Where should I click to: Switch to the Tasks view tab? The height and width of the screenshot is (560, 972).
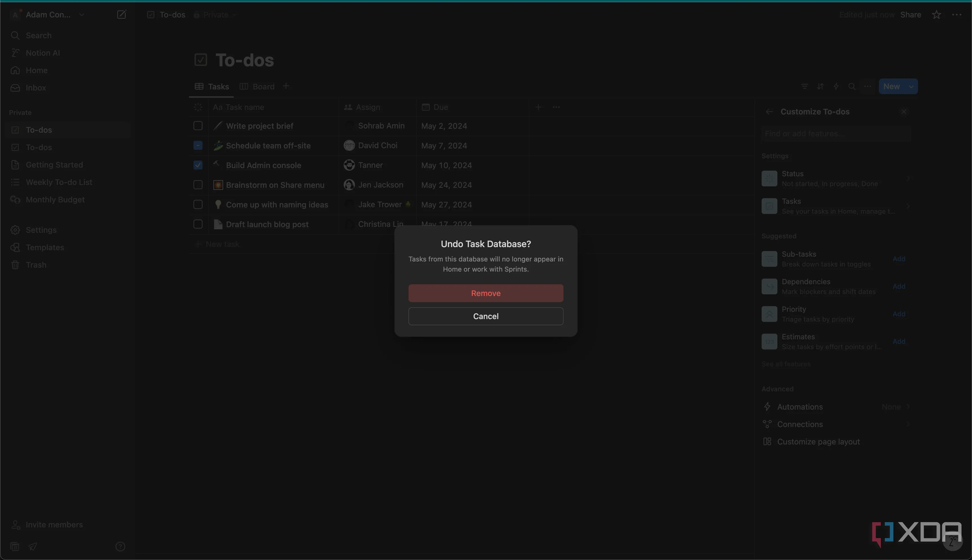click(211, 87)
